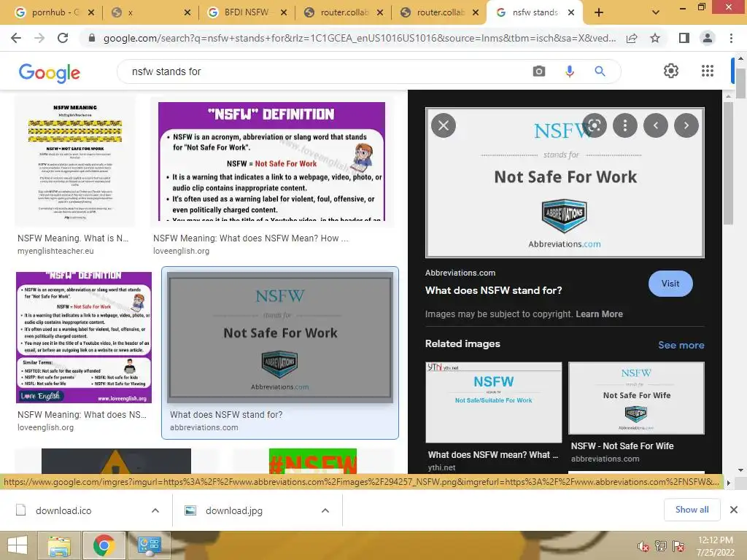Viewport: 747px width, 560px height.
Task: Open Chrome three-dot menu
Action: (731, 38)
